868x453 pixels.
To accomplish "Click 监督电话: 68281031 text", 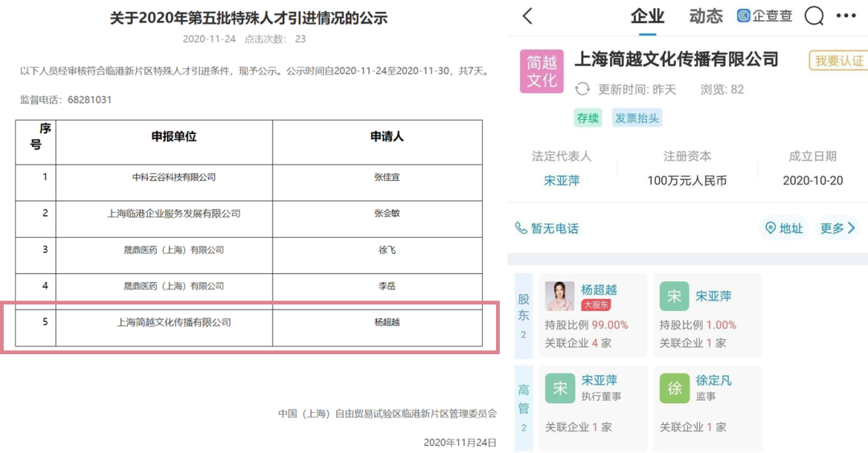I will [66, 100].
